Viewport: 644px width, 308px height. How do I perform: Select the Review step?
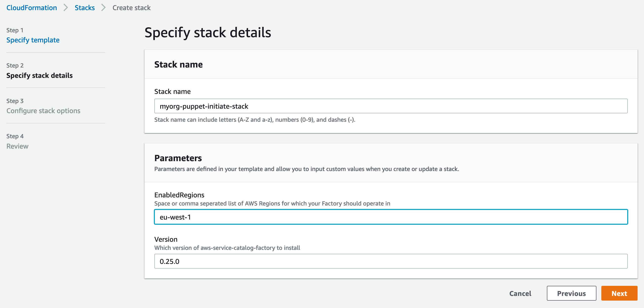coord(17,146)
